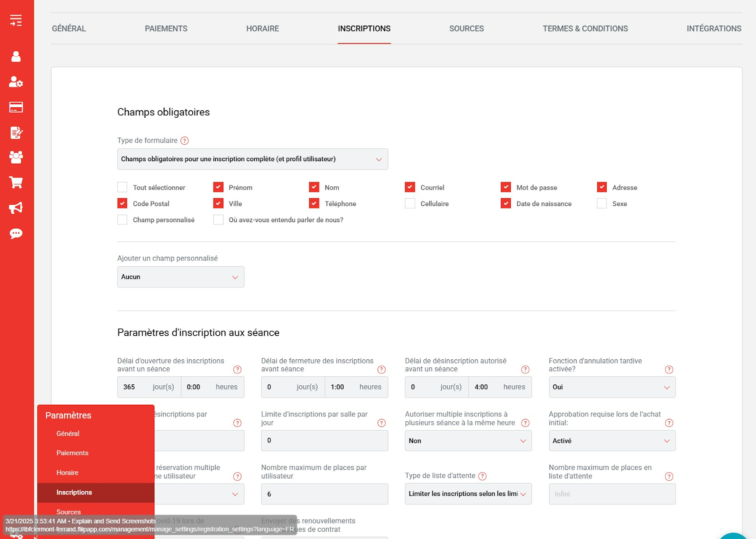Click the shopping cart sidebar icon
The height and width of the screenshot is (539, 756).
pos(16,183)
